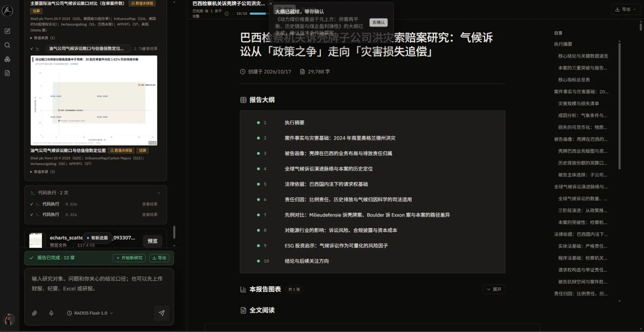
Task: Select 执行摘要 in the table of contents
Action: pos(563,44)
